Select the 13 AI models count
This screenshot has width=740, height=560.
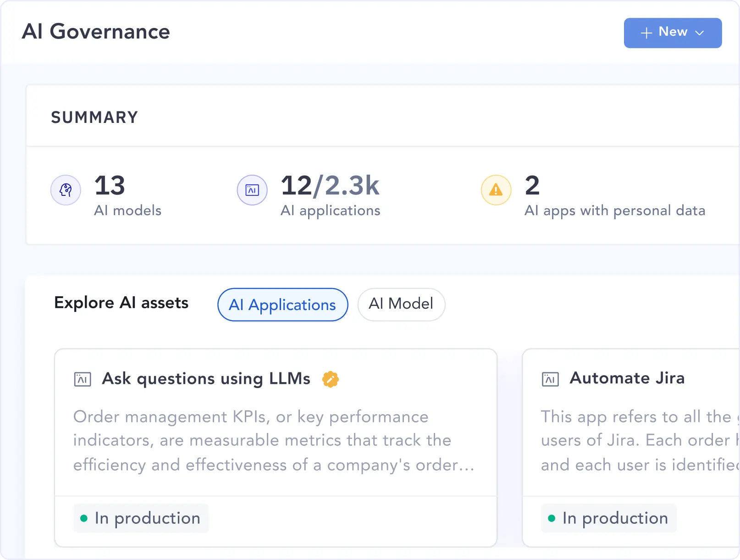pos(110,186)
